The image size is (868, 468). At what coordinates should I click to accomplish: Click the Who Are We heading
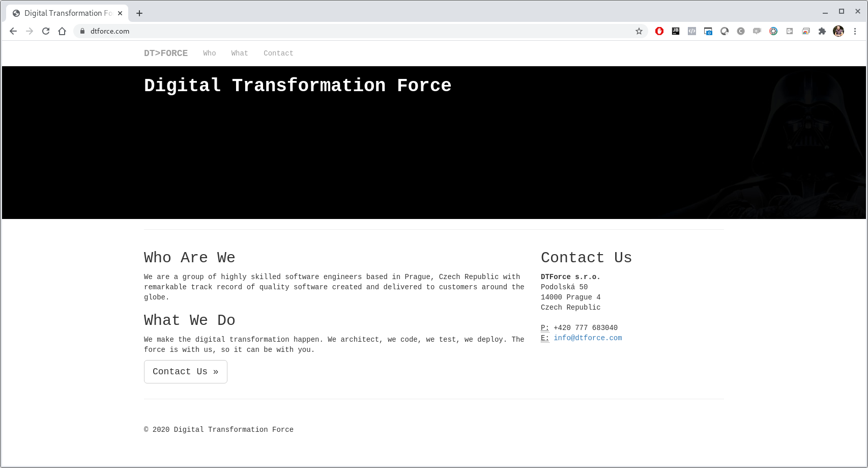click(189, 258)
